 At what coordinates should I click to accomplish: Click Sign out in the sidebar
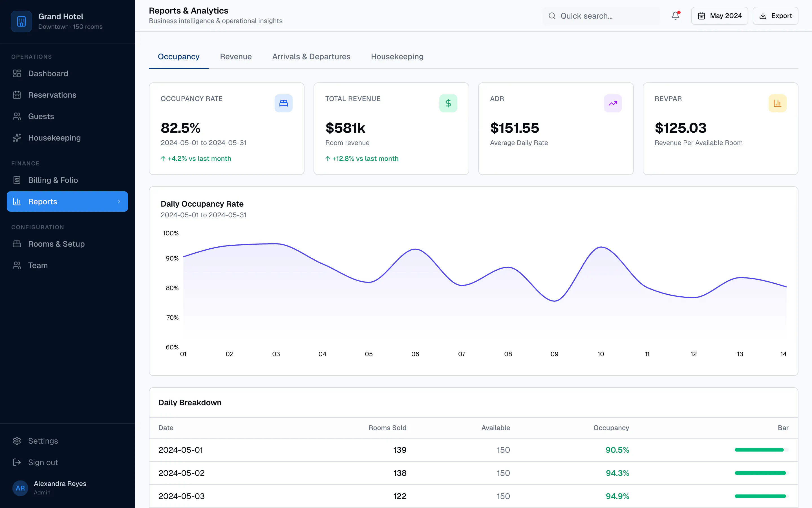coord(67,462)
